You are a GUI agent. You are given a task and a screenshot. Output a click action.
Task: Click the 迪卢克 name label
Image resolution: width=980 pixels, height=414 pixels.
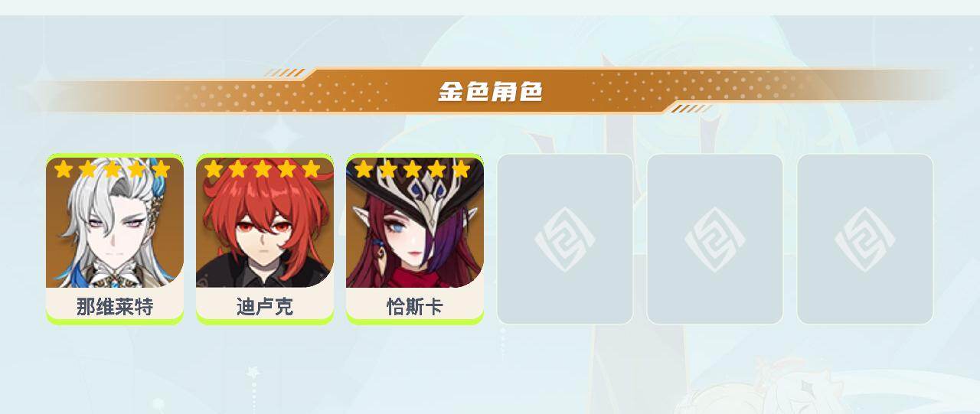click(265, 307)
